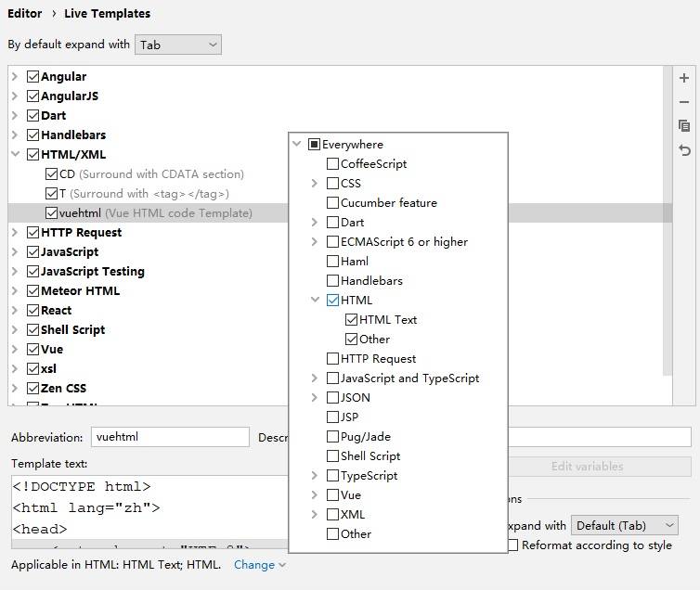The image size is (700, 590).
Task: Open the 'By default expand with' Tab dropdown
Action: pos(178,45)
